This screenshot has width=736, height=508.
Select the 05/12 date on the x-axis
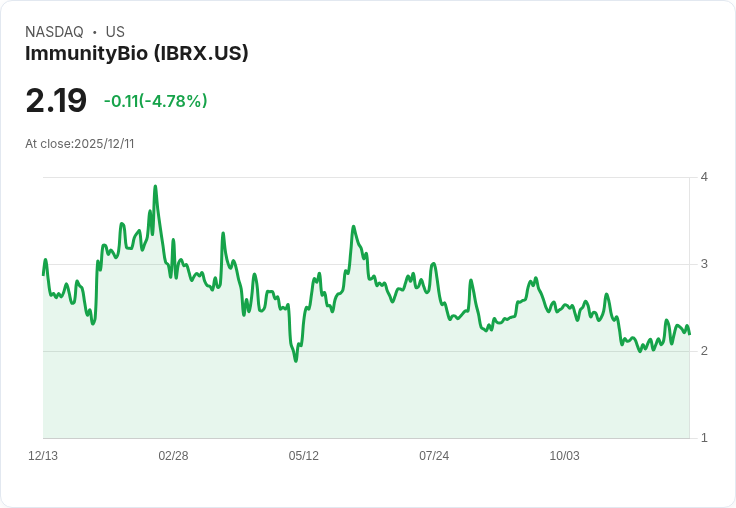pos(304,455)
